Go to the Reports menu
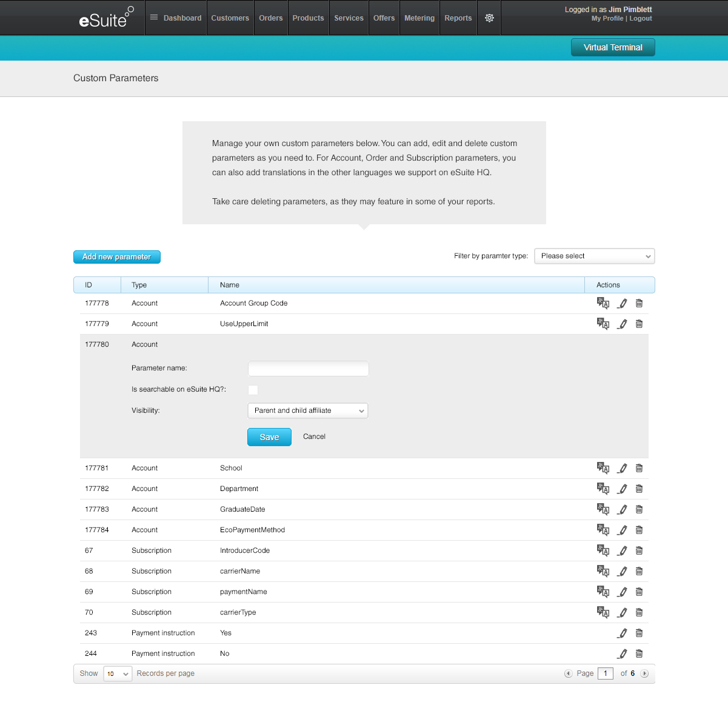728x725 pixels. (458, 18)
